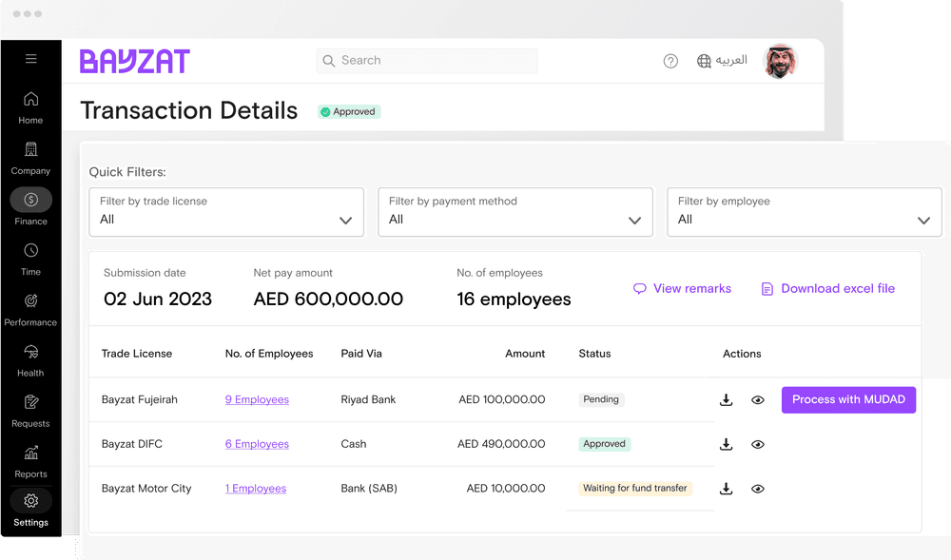Click inside the Search field

(427, 61)
